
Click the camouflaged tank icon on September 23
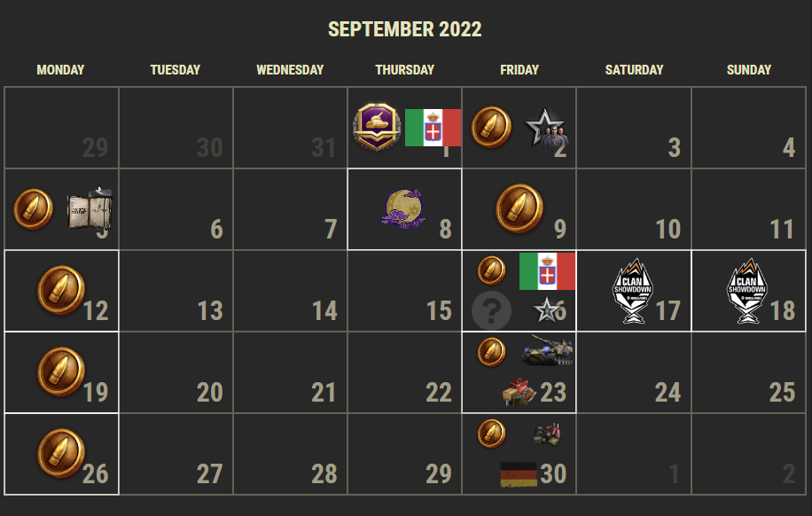click(548, 350)
